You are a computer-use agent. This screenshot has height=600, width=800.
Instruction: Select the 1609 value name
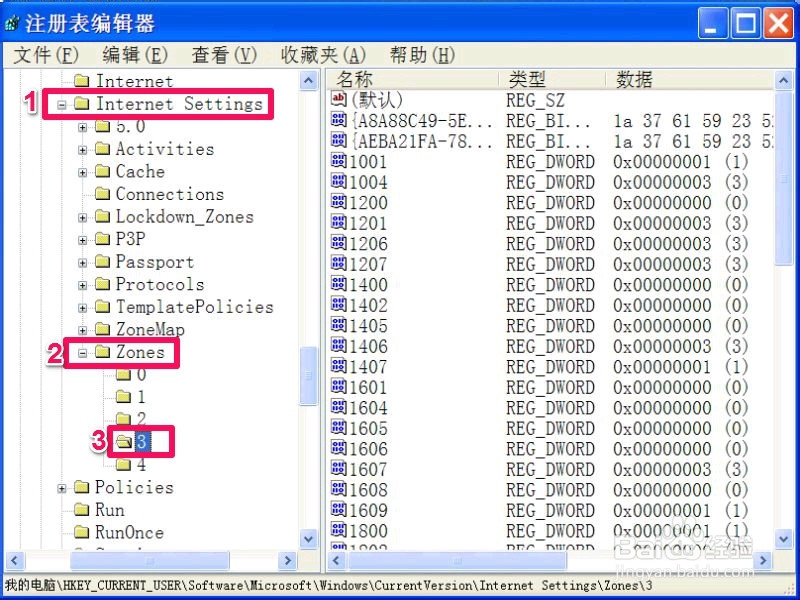click(368, 510)
